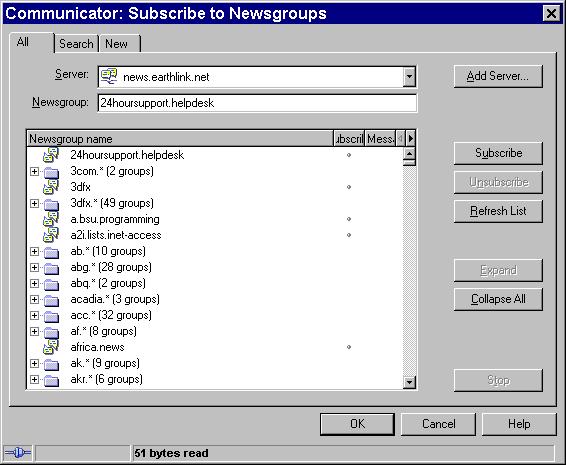Switch to the New tab
The width and height of the screenshot is (566, 465).
pyautogui.click(x=119, y=44)
